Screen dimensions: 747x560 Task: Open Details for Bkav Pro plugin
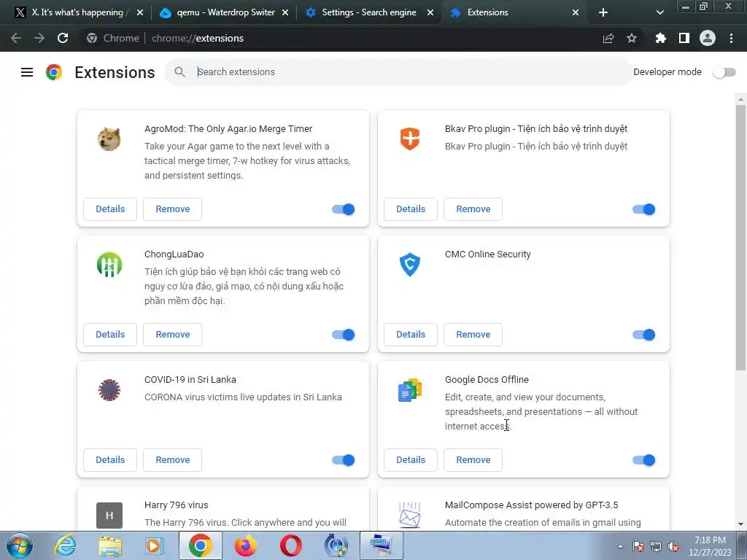pyautogui.click(x=411, y=209)
